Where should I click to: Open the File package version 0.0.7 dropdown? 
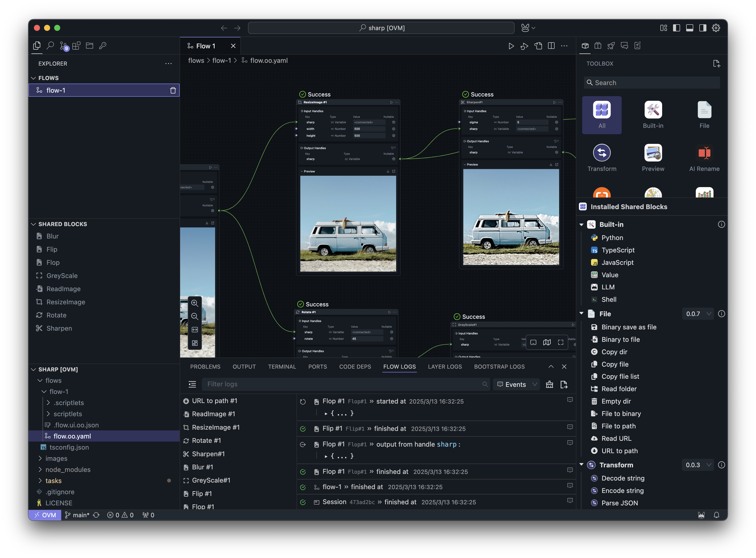(698, 314)
